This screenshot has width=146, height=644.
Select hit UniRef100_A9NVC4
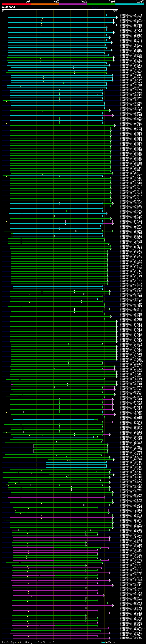coord(131,77)
